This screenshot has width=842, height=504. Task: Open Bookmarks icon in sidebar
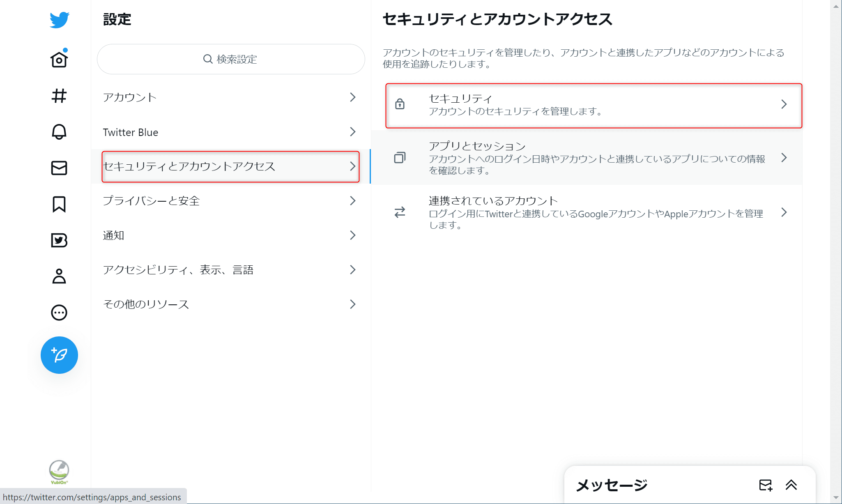(59, 204)
